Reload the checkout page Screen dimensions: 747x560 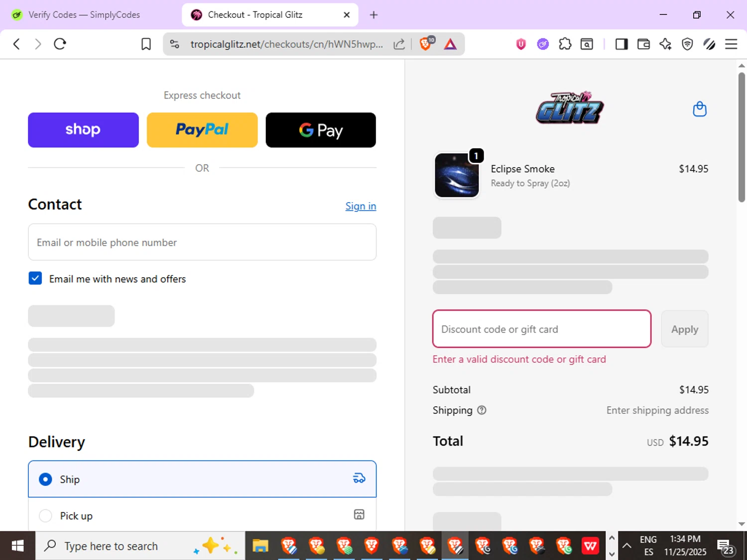pyautogui.click(x=60, y=44)
